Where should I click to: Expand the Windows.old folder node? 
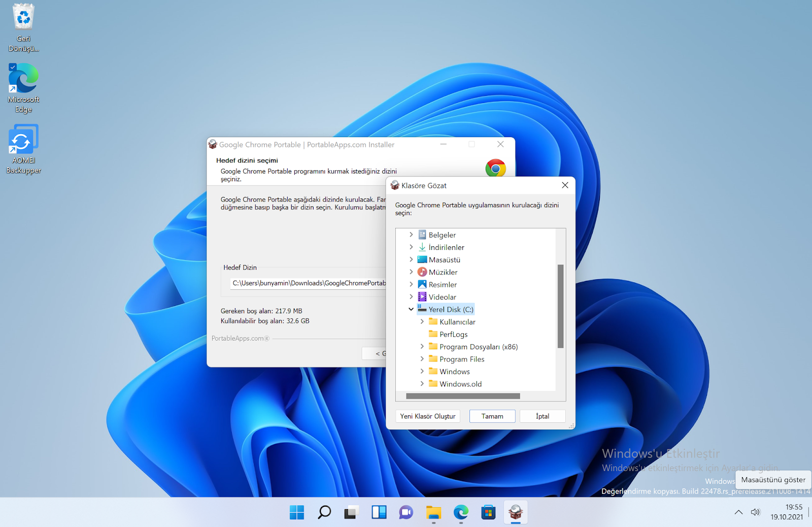pos(422,384)
